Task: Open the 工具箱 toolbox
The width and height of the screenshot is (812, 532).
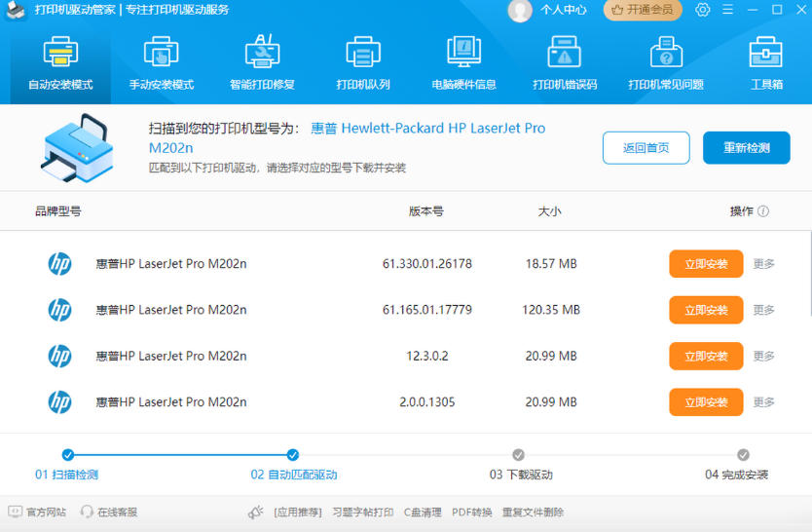Action: click(766, 63)
